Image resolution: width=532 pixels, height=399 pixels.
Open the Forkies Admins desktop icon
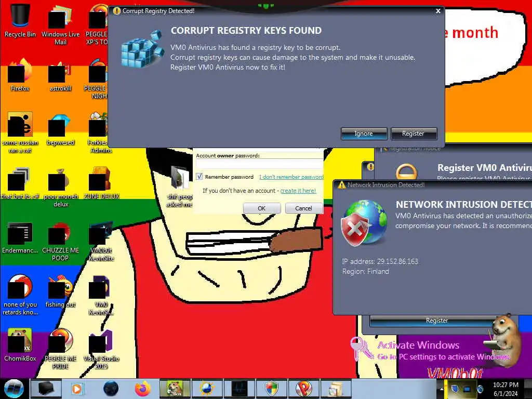(x=99, y=132)
